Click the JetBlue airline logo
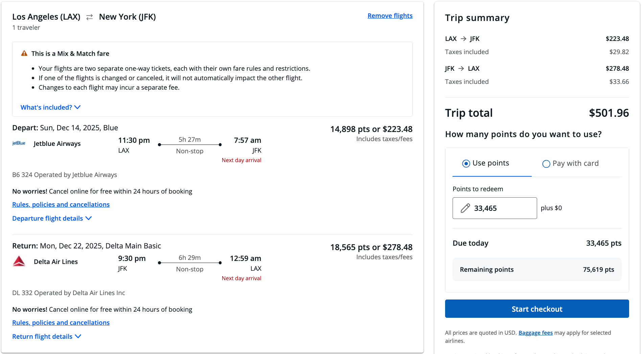The width and height of the screenshot is (644, 354). pos(19,143)
